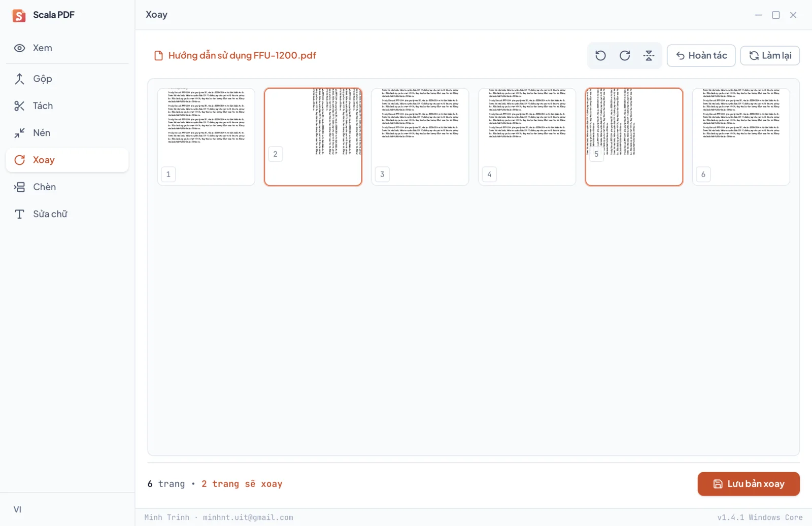The image size is (812, 526).
Task: Click the rotate clockwise icon
Action: (x=625, y=55)
